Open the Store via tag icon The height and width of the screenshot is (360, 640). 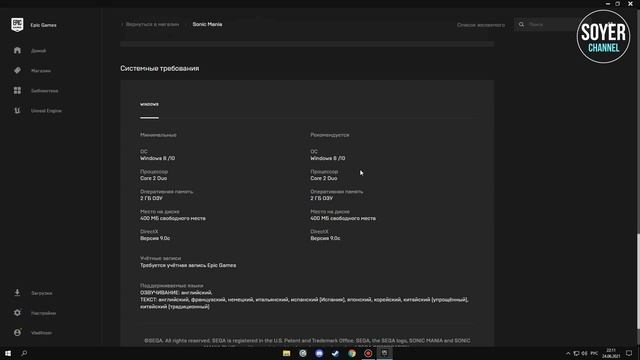click(17, 71)
